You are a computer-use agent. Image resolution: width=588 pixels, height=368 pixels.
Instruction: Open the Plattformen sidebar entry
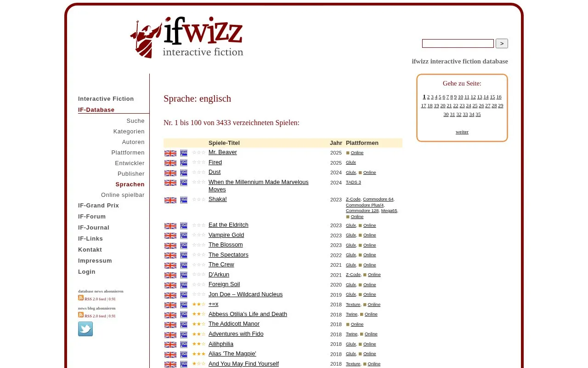point(128,153)
